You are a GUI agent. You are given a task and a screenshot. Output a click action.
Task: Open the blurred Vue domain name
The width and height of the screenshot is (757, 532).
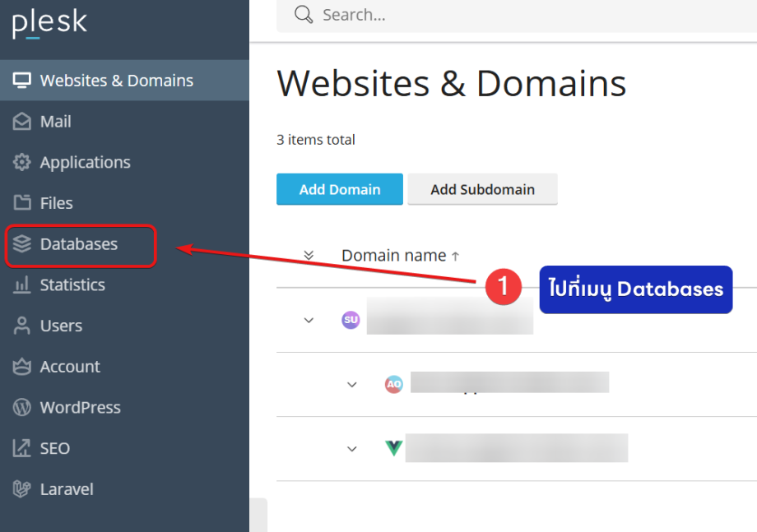click(517, 448)
